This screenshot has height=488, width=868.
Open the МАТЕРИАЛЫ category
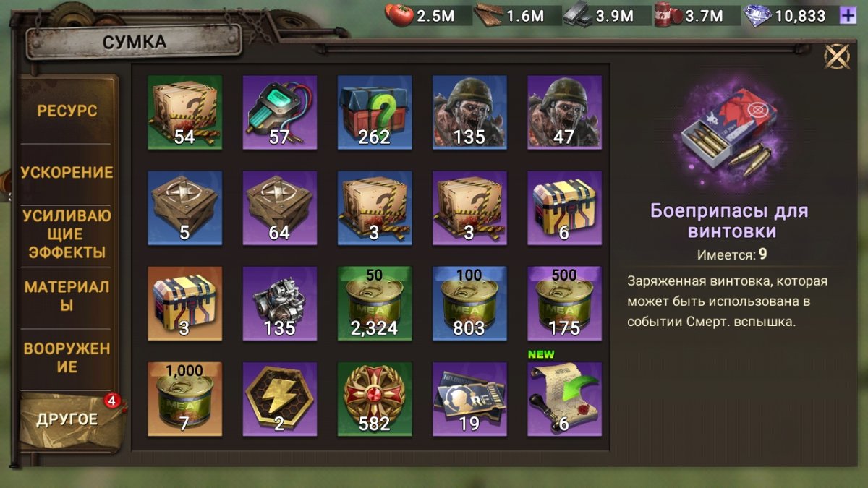tap(67, 296)
